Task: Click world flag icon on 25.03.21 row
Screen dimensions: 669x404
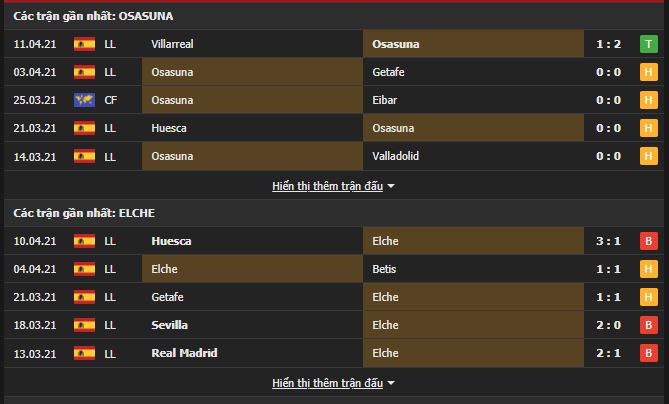Action: tap(84, 100)
